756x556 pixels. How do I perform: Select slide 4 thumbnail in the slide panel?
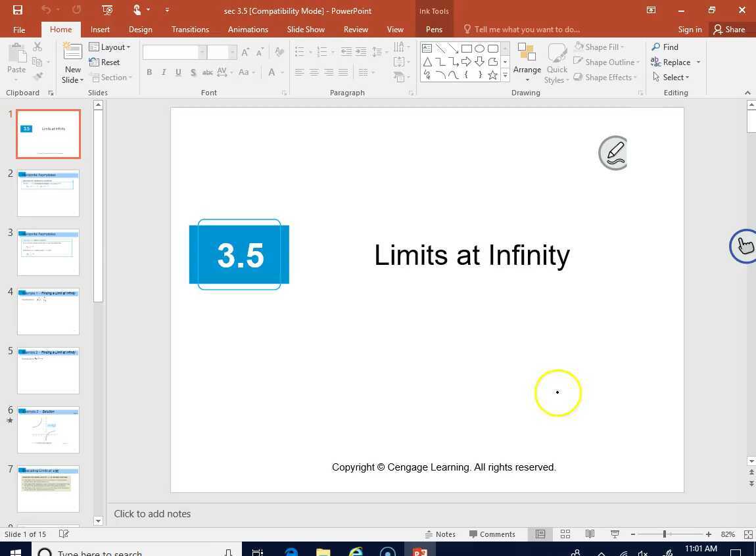(48, 312)
